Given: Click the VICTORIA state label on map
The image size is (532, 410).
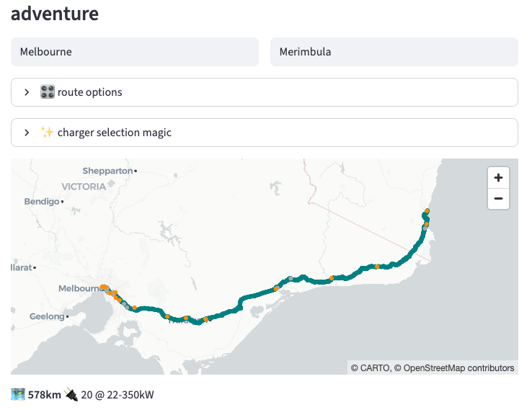Looking at the screenshot, I should (83, 186).
